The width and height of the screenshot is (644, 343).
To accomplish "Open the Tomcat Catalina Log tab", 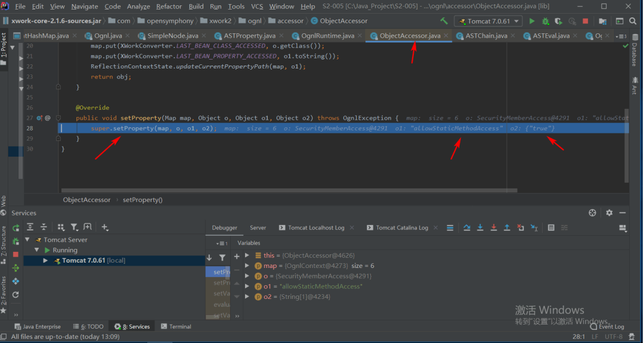I will [402, 227].
